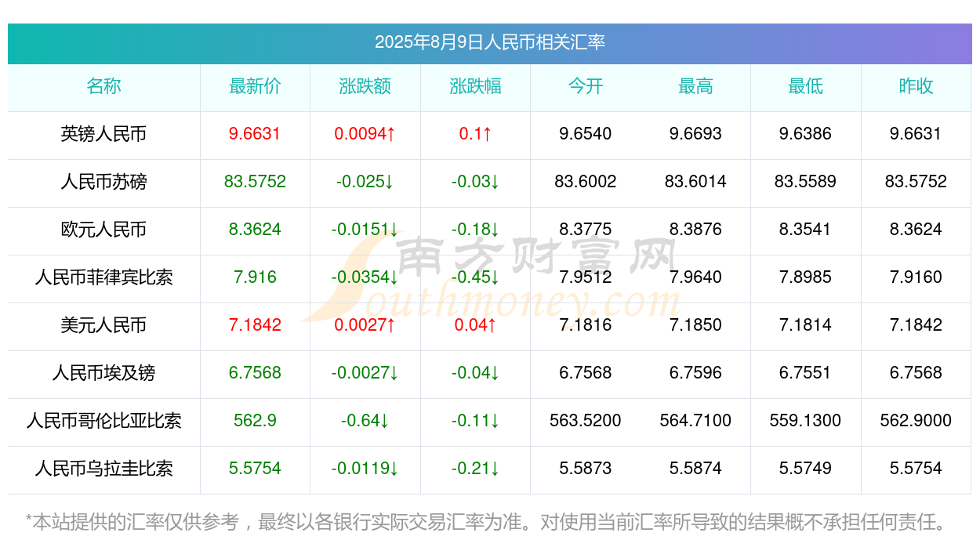This screenshot has height=547, width=980.
Task: Click previous close 562.9000
Action: [916, 421]
